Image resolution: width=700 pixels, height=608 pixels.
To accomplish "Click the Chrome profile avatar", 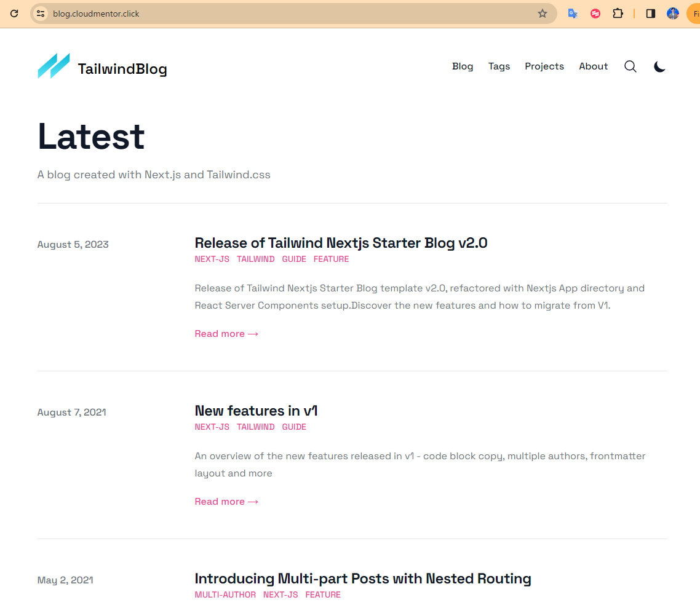I will pos(673,14).
